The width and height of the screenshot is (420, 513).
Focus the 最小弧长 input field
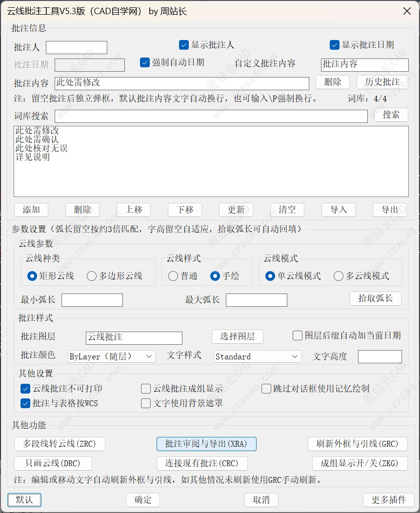pos(92,300)
